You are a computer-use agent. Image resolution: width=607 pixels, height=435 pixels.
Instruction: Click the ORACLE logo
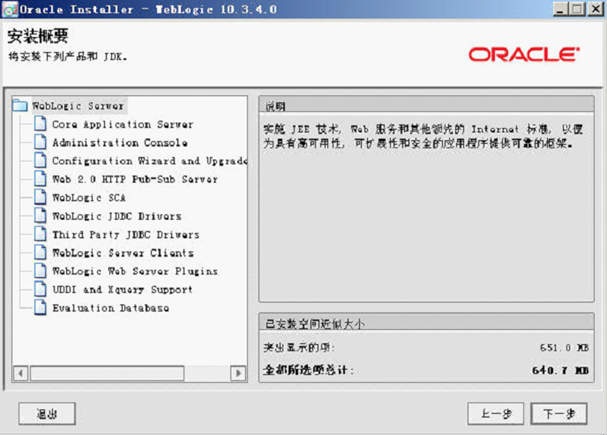coord(524,55)
